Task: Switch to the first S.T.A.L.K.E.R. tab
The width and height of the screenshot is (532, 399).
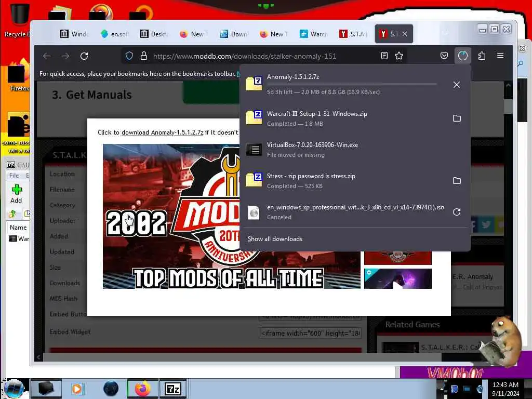Action: tap(353, 34)
